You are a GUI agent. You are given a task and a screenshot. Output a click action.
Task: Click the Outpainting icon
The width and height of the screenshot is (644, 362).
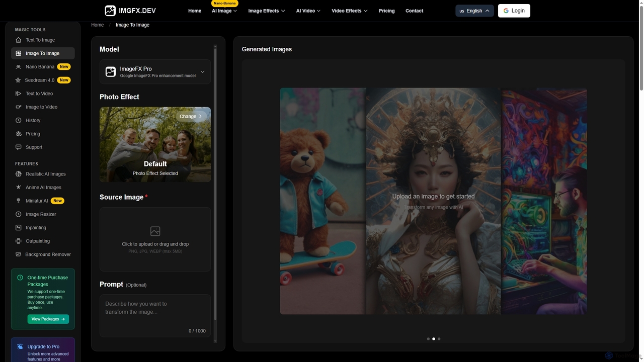click(x=19, y=241)
